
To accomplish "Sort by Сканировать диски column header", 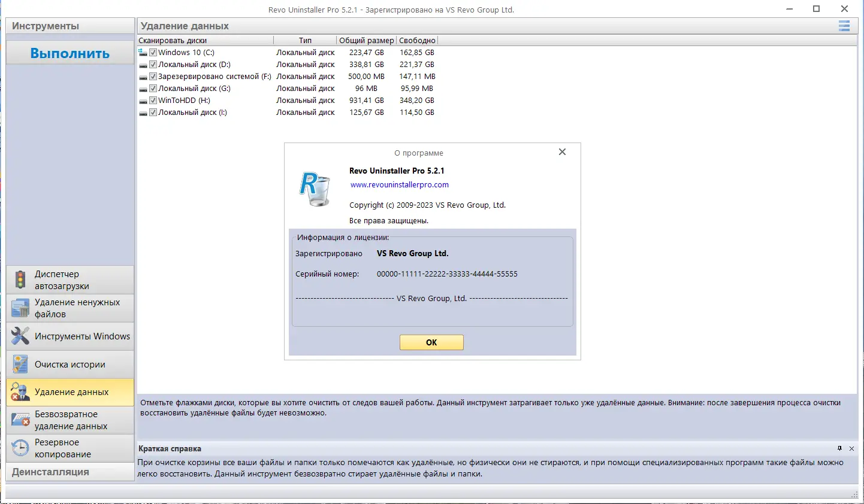I will [206, 40].
